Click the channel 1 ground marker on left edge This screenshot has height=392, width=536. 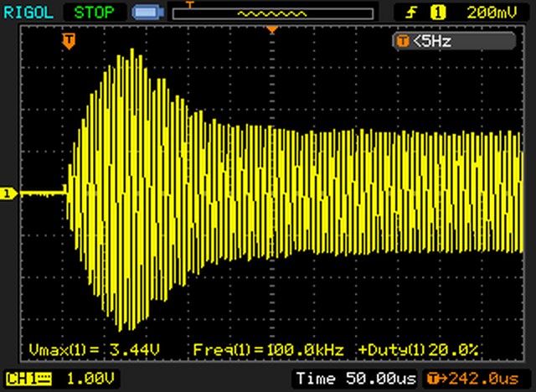click(8, 193)
